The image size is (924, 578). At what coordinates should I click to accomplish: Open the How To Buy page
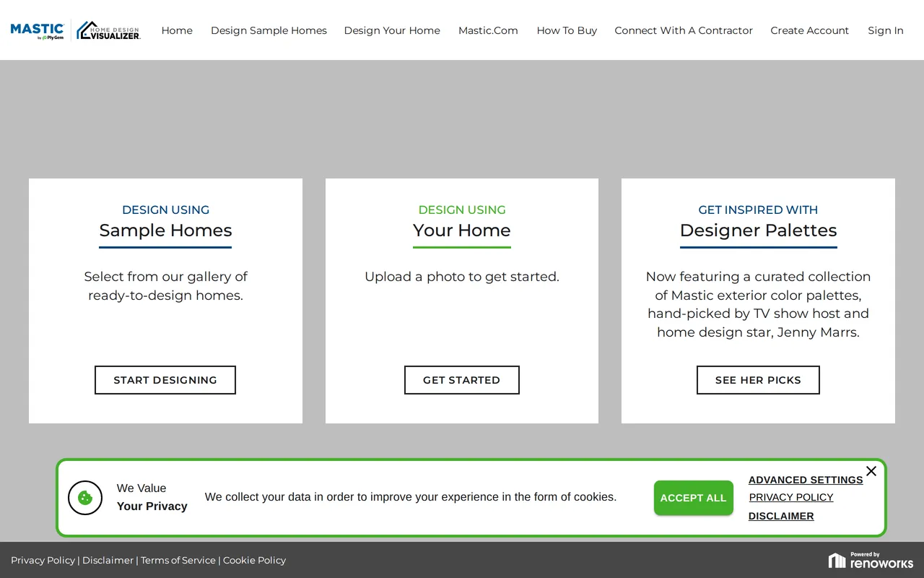tap(567, 30)
